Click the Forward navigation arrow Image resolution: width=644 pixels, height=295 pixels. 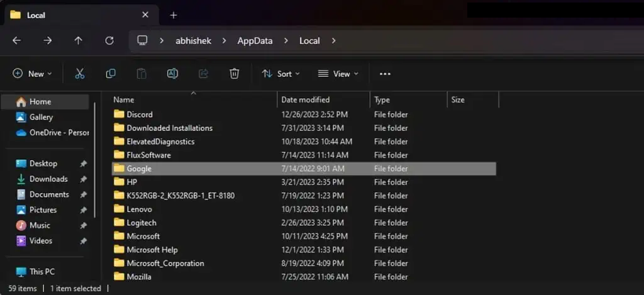click(48, 41)
